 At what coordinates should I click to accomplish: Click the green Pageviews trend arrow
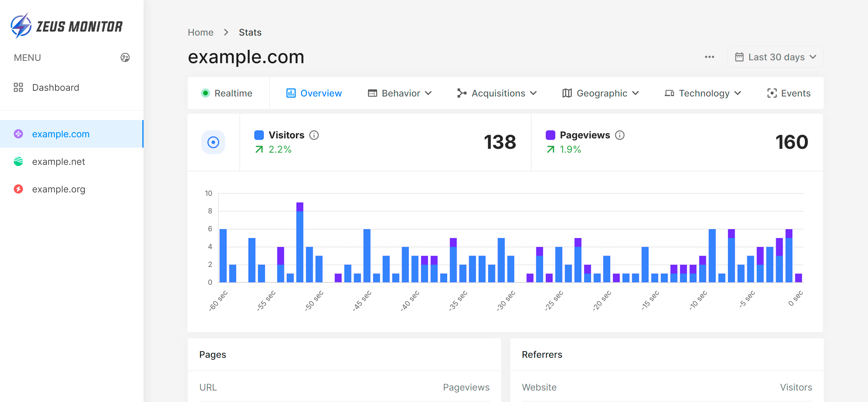click(x=550, y=149)
